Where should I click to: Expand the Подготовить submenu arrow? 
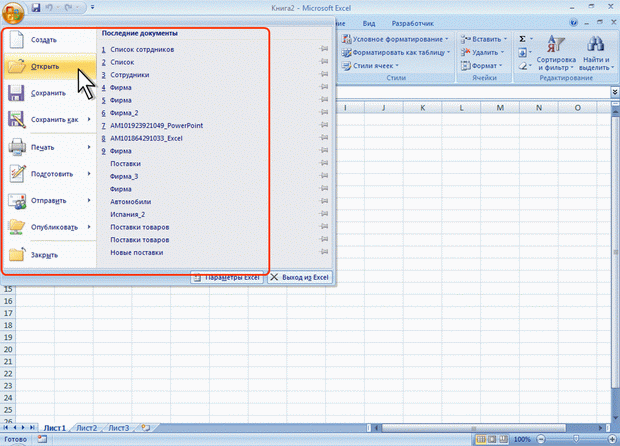tap(89, 173)
